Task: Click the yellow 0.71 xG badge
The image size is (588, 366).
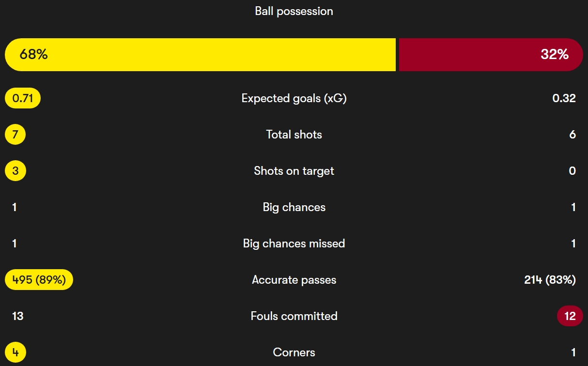Action: point(23,99)
